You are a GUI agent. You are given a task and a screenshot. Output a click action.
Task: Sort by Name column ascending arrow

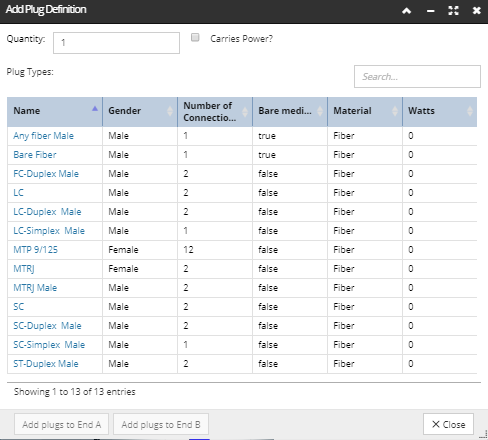point(95,109)
